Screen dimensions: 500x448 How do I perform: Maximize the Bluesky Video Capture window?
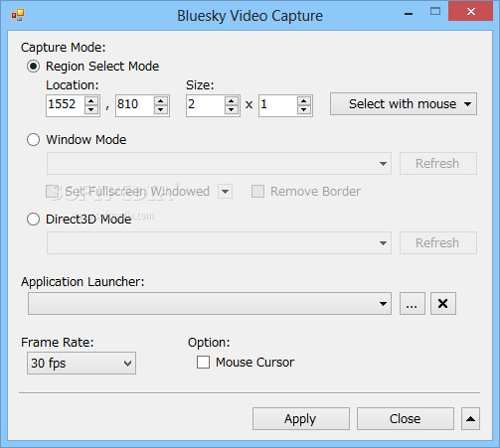point(435,12)
